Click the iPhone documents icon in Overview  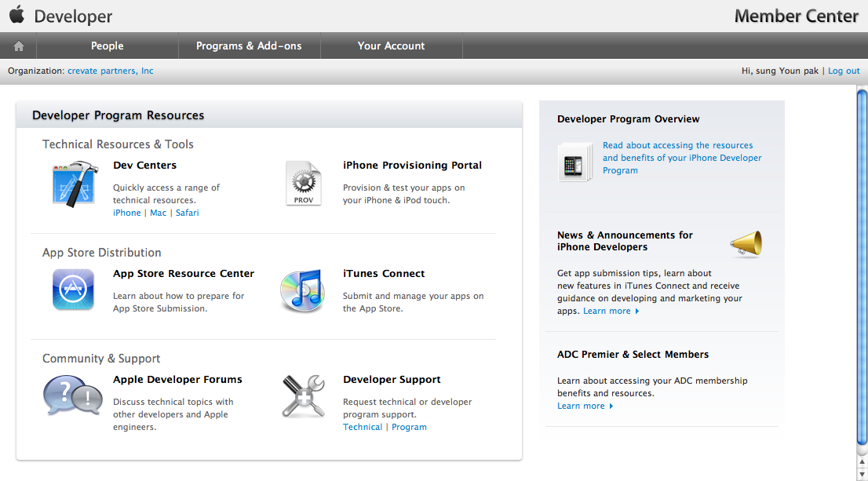click(x=574, y=162)
